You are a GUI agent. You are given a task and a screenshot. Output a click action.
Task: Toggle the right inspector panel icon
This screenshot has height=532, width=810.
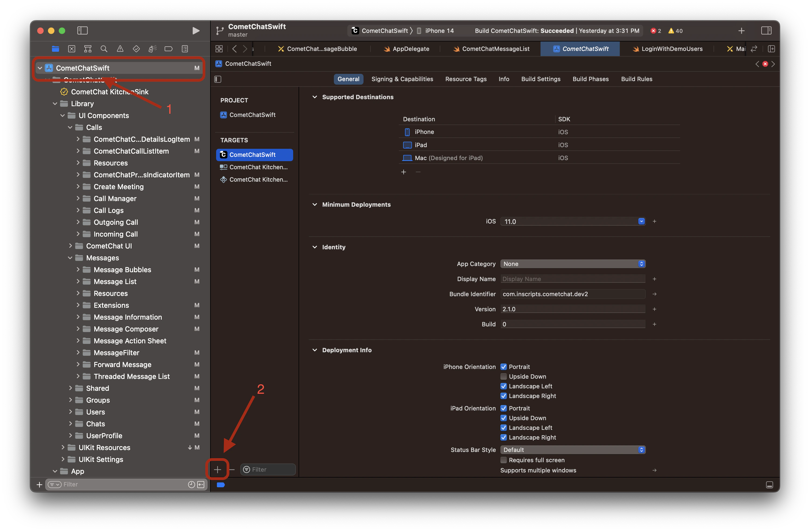point(766,31)
